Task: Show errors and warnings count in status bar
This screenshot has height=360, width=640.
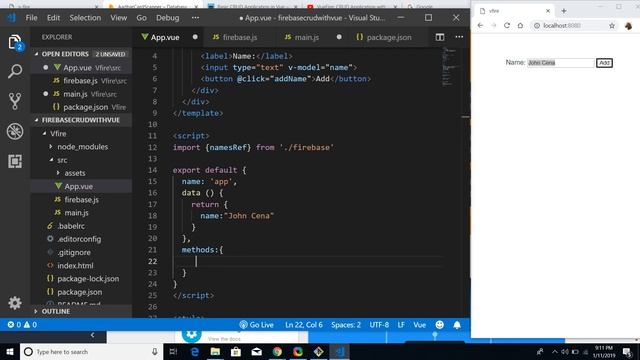Action: [x=22, y=325]
